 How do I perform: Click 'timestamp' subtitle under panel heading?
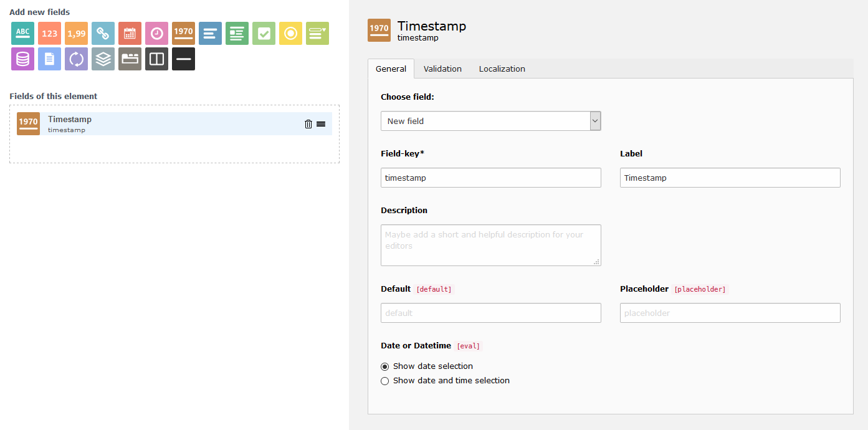coord(418,38)
